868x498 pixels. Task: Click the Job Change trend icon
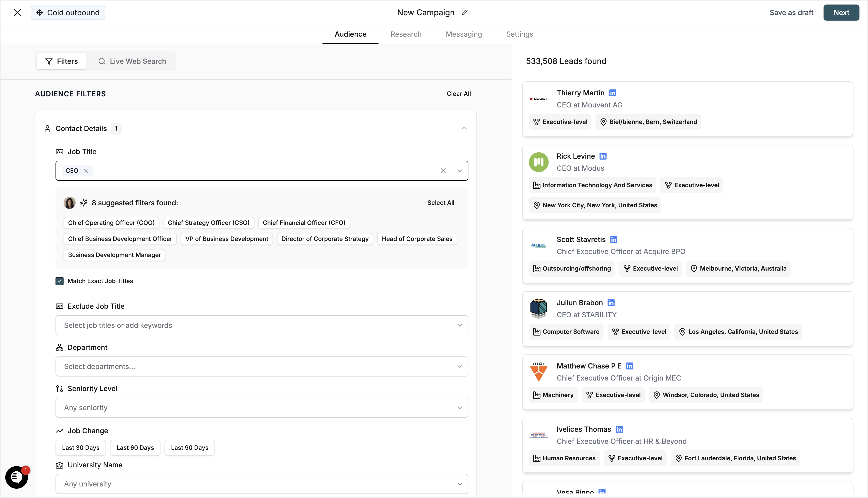pos(59,430)
